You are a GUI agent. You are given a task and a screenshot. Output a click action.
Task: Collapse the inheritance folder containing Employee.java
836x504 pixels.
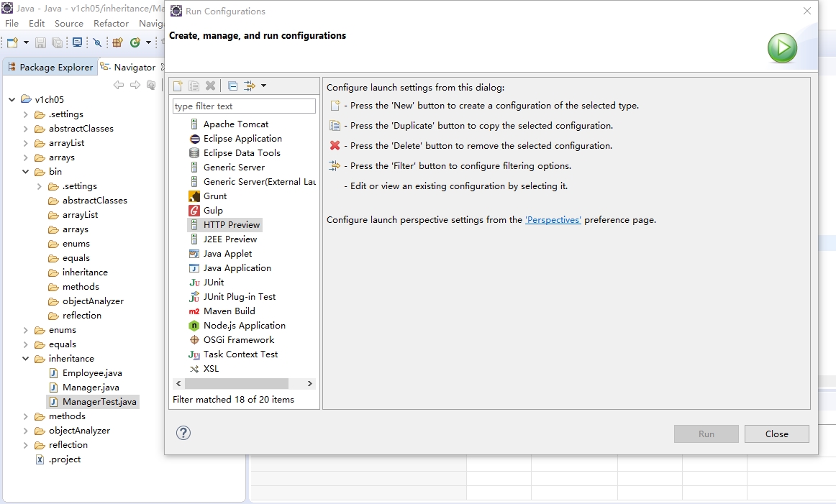click(x=25, y=359)
